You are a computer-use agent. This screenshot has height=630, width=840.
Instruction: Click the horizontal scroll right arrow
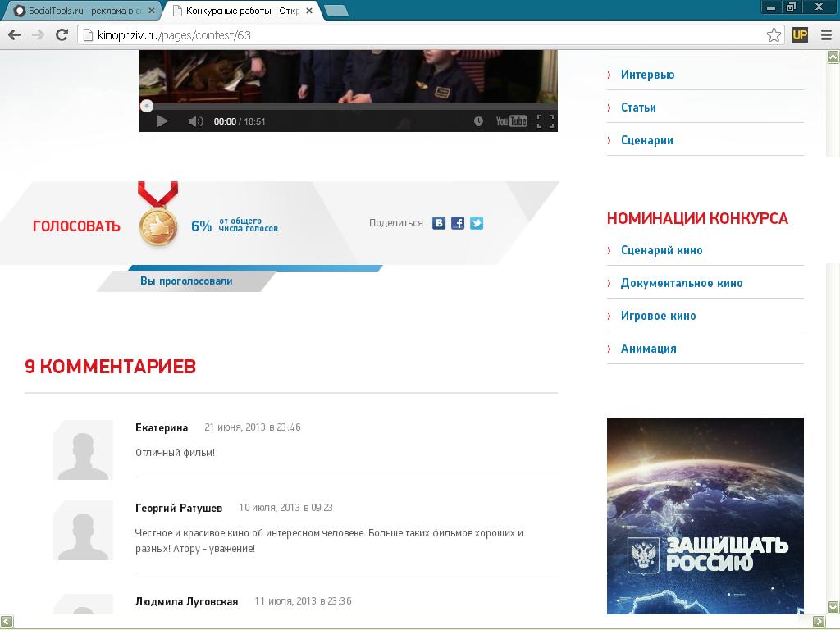pos(819,622)
